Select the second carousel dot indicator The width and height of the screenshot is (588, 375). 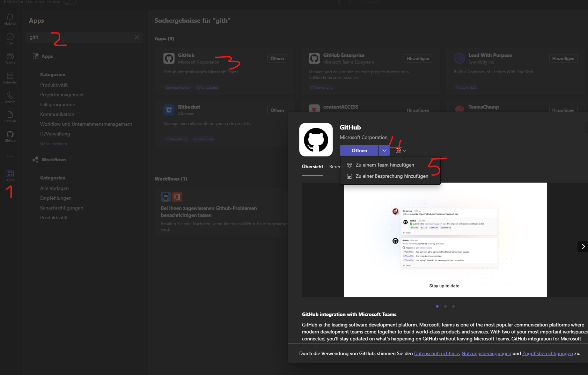(x=445, y=306)
